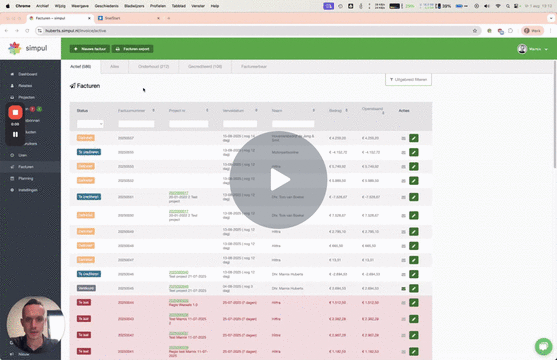Open Projecten in the sidebar

[x=26, y=97]
